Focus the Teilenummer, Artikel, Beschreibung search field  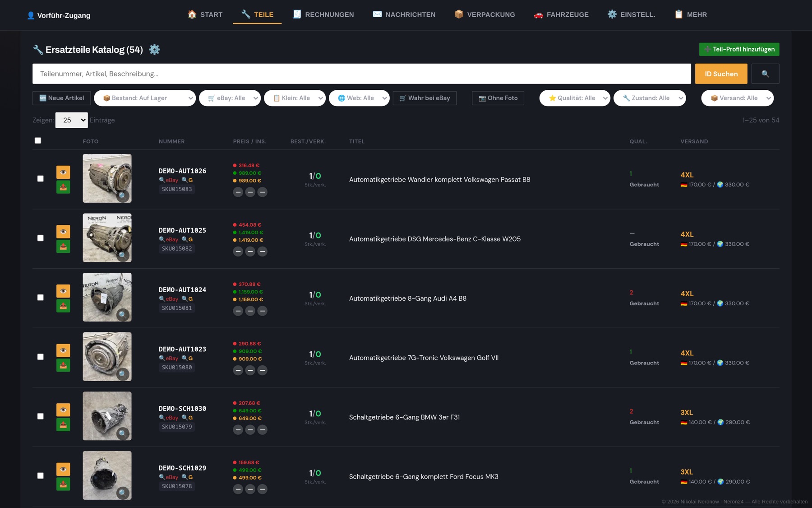362,74
